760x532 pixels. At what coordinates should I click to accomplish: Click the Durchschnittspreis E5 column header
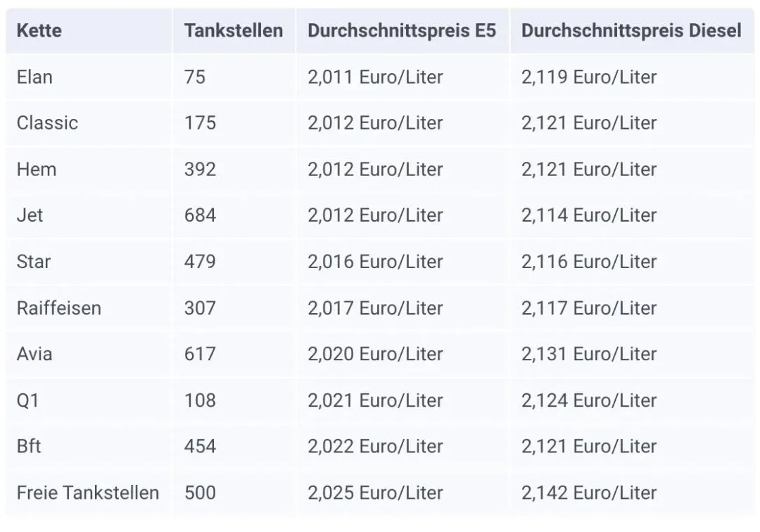(402, 31)
